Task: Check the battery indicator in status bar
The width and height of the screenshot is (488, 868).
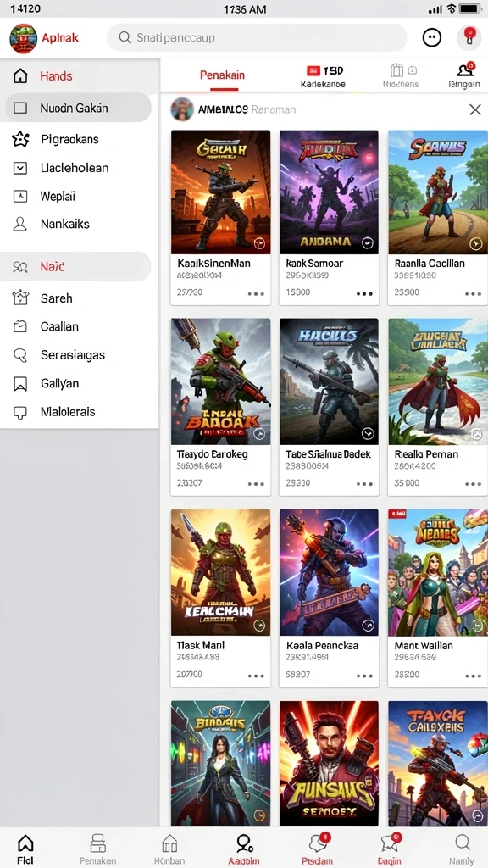Action: [x=469, y=8]
